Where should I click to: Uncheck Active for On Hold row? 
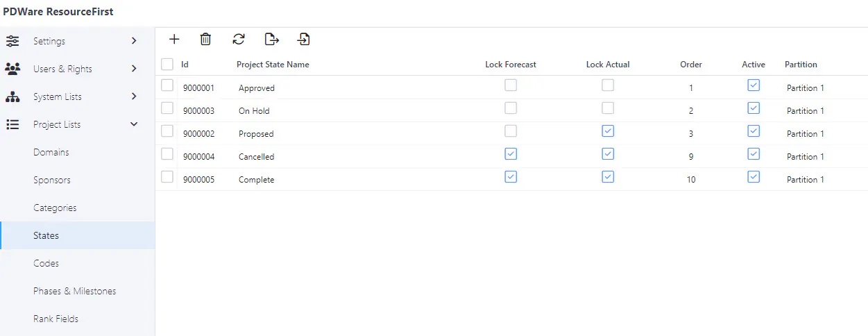coord(754,108)
